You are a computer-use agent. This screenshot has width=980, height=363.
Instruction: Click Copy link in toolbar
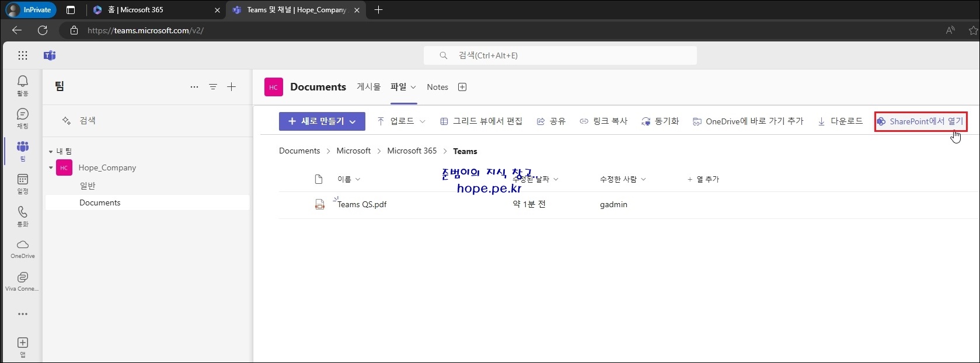pyautogui.click(x=604, y=121)
